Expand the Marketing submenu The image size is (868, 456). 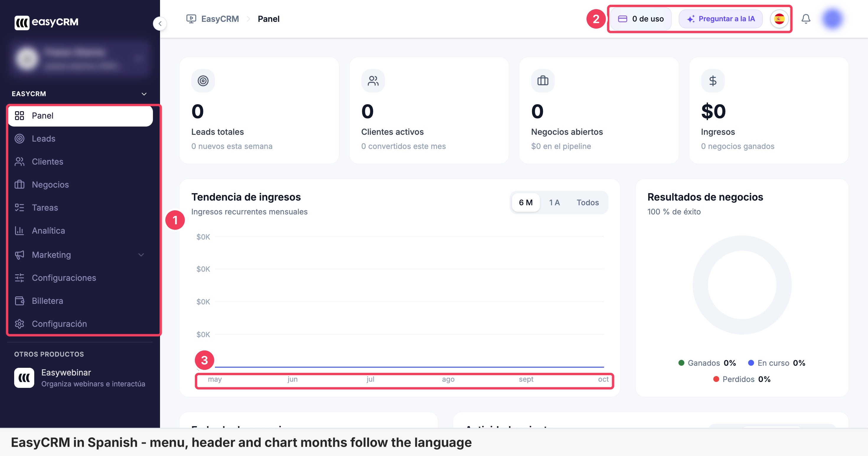pyautogui.click(x=80, y=255)
